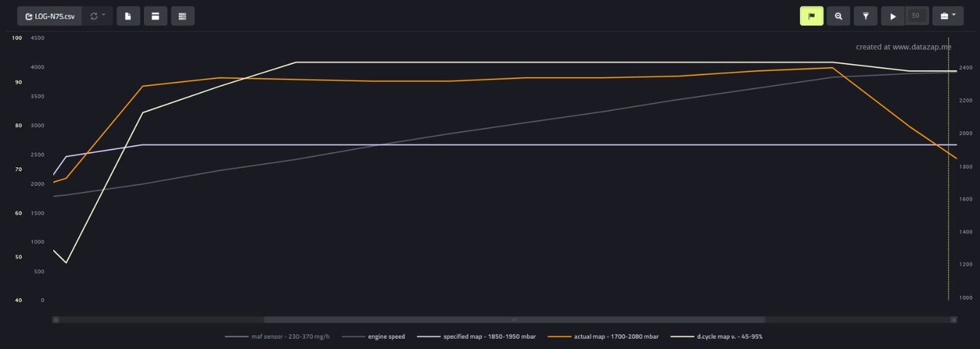
Task: Click the playback speed field showing 50
Action: click(x=916, y=16)
